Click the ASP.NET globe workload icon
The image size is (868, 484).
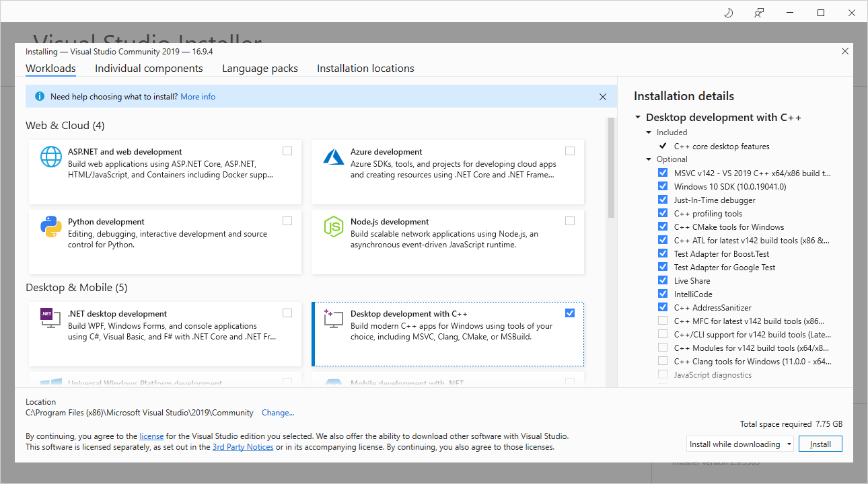(51, 157)
